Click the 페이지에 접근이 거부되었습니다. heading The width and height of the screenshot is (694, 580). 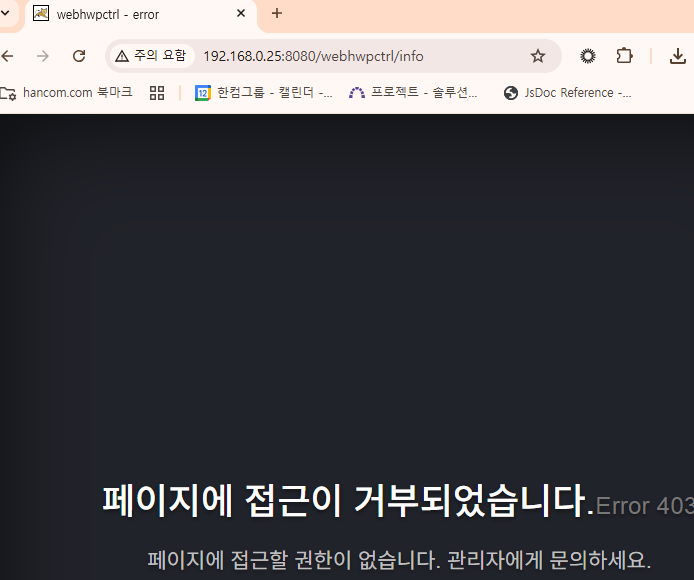pyautogui.click(x=348, y=501)
